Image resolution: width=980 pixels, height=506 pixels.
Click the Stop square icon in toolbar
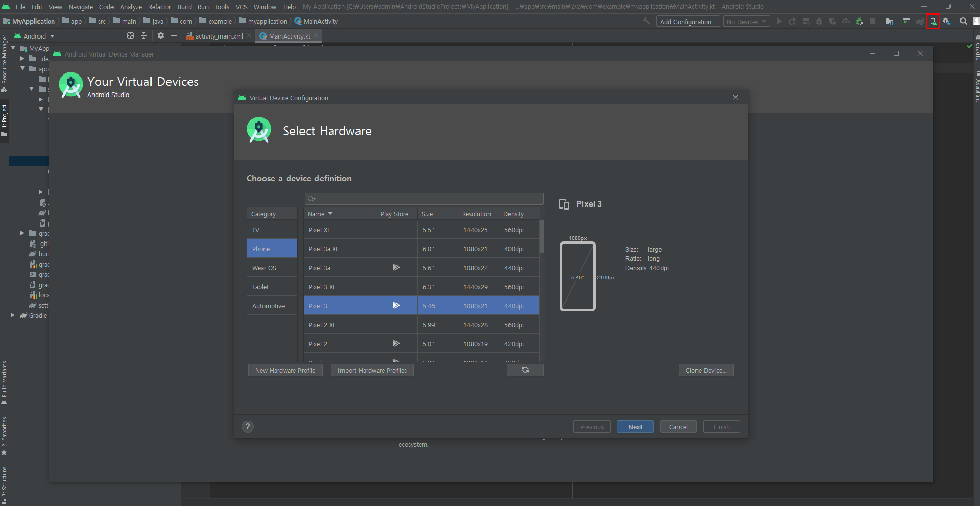[x=873, y=21]
